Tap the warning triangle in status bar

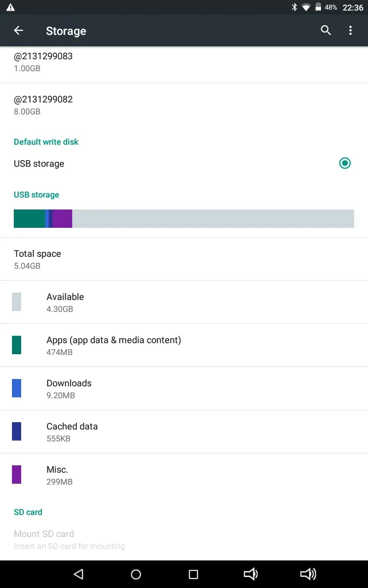click(10, 7)
